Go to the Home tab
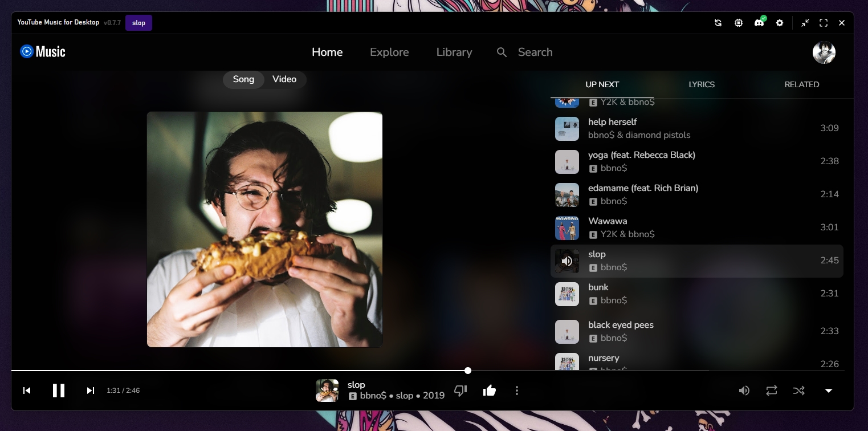 (x=327, y=52)
